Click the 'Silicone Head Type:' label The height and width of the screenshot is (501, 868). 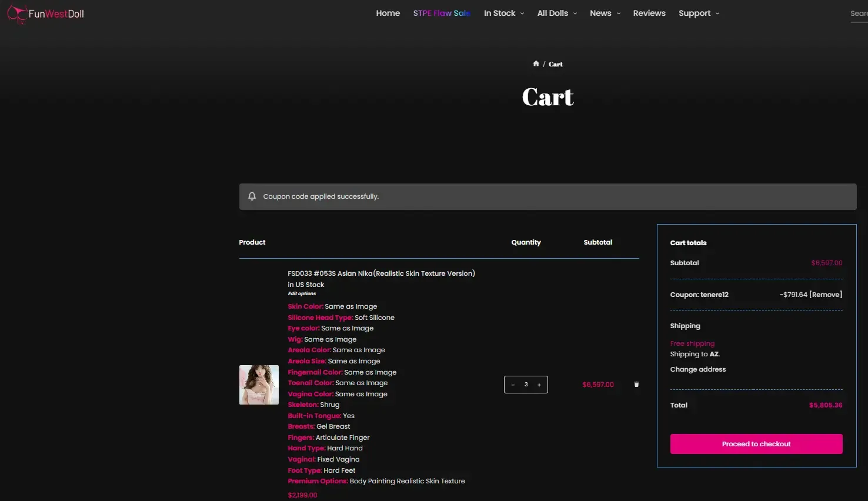pos(321,318)
